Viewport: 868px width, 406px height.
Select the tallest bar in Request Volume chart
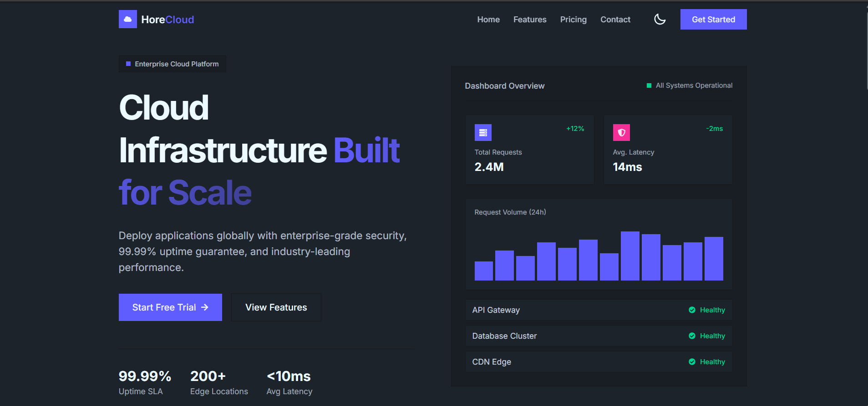point(630,256)
